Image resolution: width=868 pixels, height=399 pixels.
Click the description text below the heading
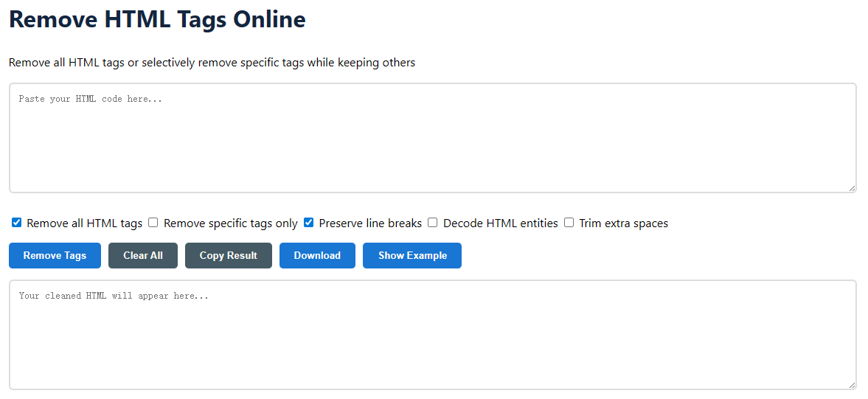point(212,63)
